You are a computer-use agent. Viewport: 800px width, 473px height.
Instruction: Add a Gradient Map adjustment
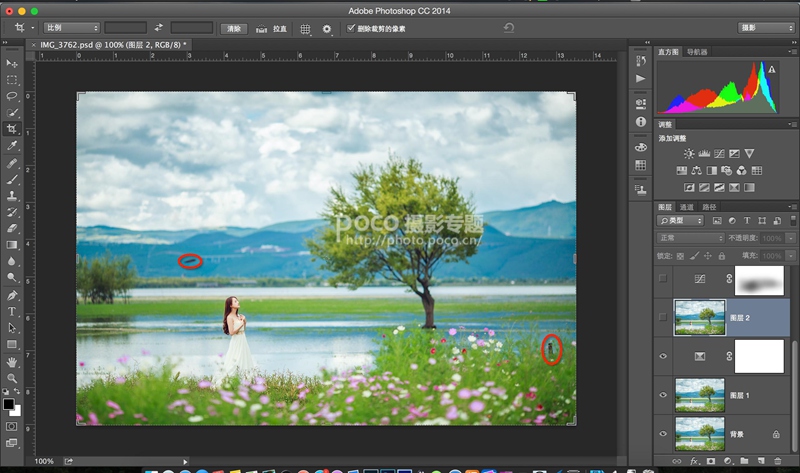pos(749,188)
